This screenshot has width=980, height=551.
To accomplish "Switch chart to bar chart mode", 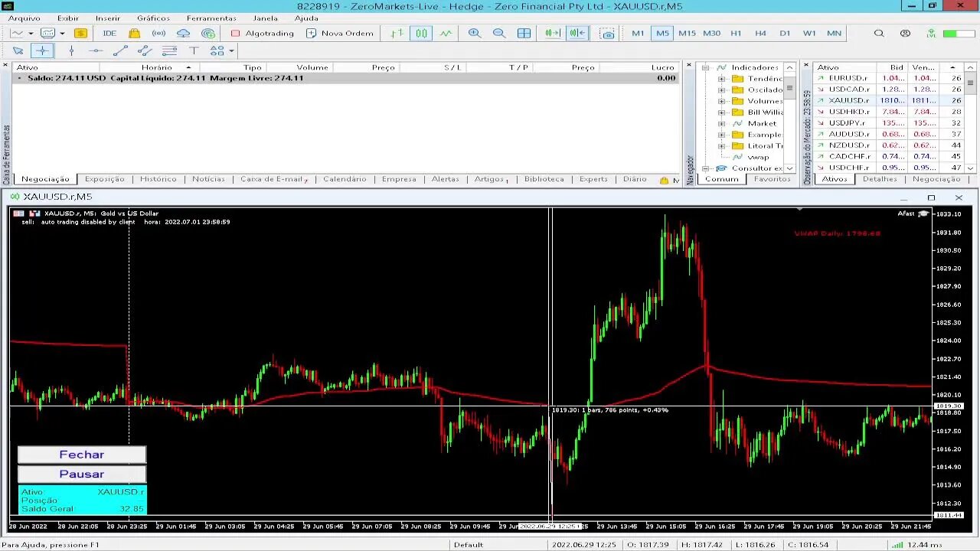I will (x=396, y=33).
